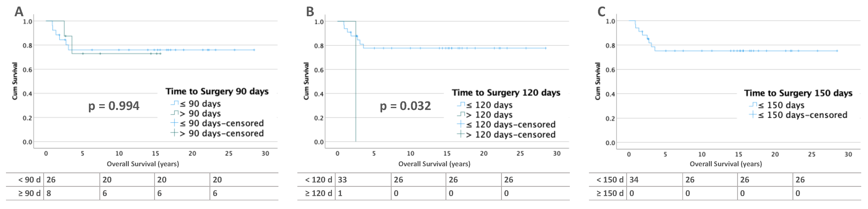Click the > 120 days-censored cross marker
868x209 pixels.
point(461,134)
